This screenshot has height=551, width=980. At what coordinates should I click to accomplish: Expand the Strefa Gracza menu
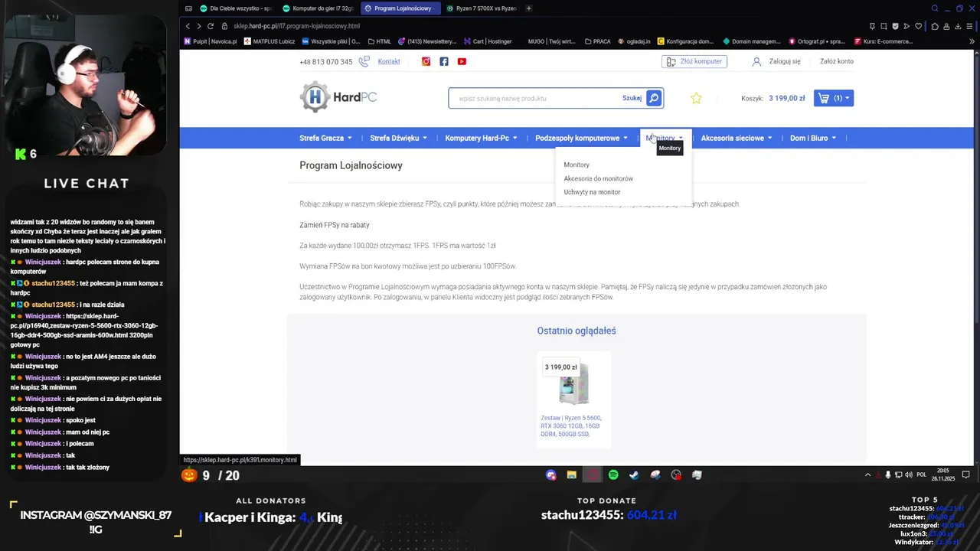tap(325, 139)
